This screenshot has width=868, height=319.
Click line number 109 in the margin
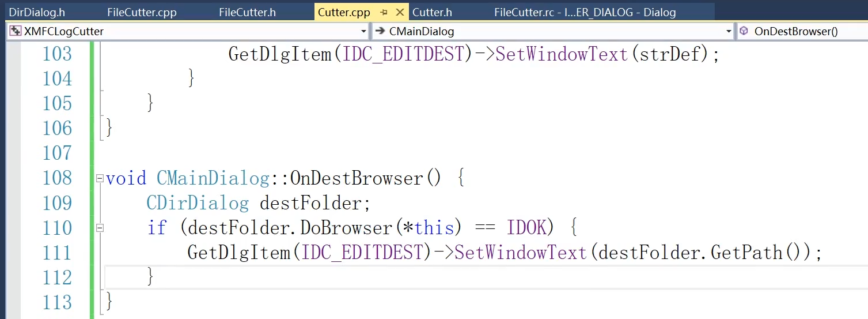(x=57, y=203)
